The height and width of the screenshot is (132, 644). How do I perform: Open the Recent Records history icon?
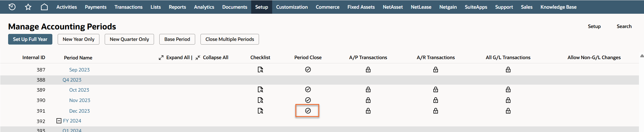(x=12, y=7)
